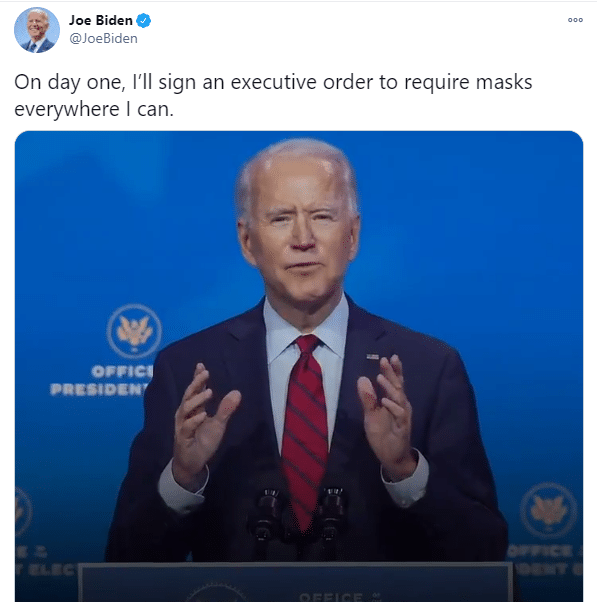
Task: Open the three-dot more options menu
Action: (575, 20)
